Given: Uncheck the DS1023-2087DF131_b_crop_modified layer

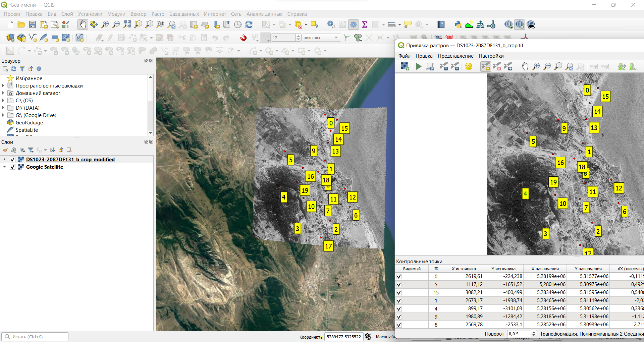Looking at the screenshot, I should pos(13,160).
